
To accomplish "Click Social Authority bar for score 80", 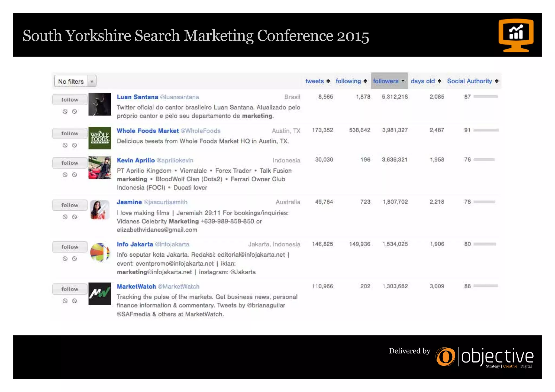I will coord(485,244).
